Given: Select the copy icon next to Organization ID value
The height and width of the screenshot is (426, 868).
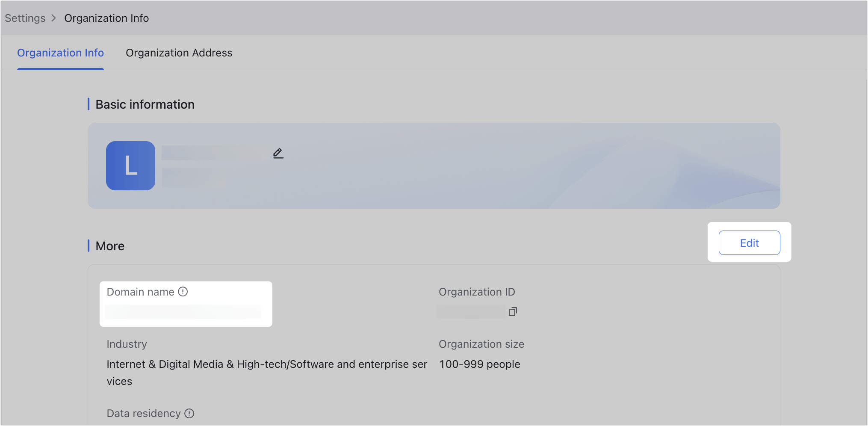Looking at the screenshot, I should tap(512, 311).
